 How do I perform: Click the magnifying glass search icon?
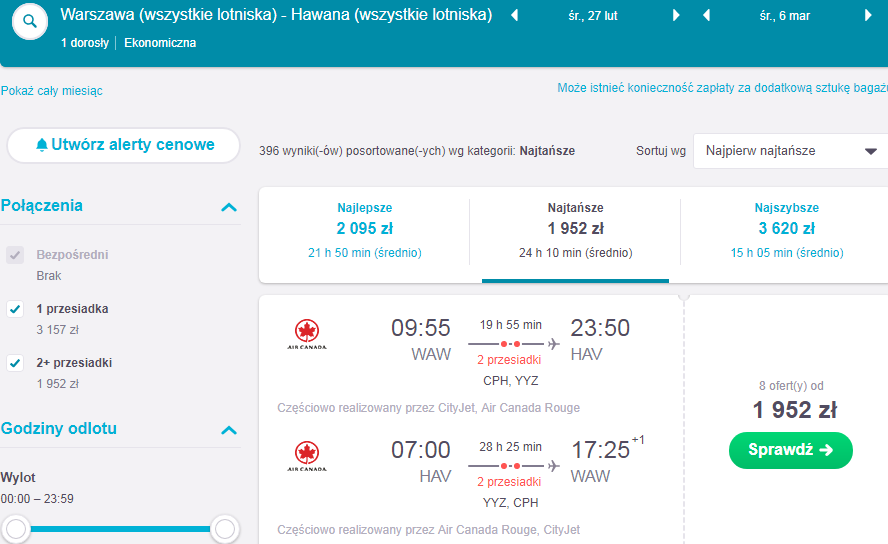[29, 22]
